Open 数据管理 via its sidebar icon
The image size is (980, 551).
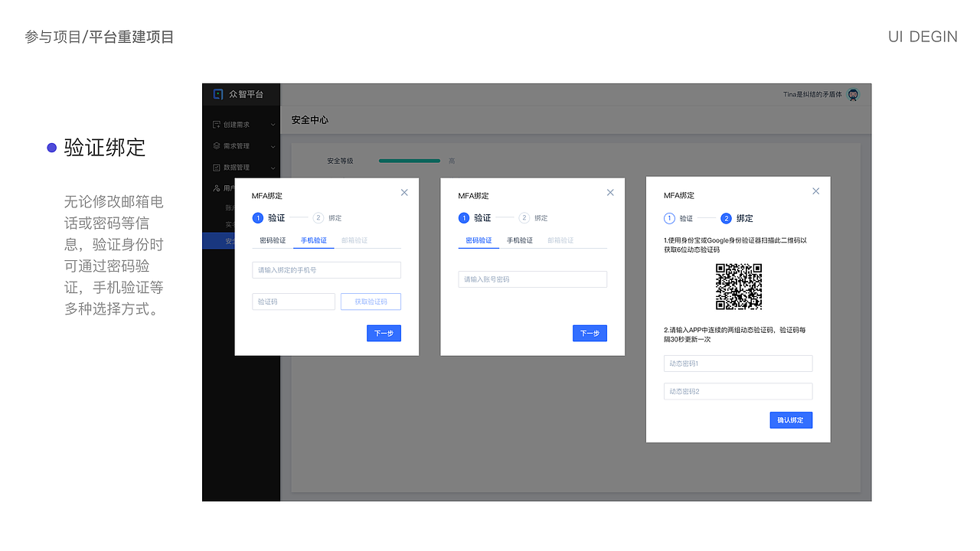[x=217, y=167]
